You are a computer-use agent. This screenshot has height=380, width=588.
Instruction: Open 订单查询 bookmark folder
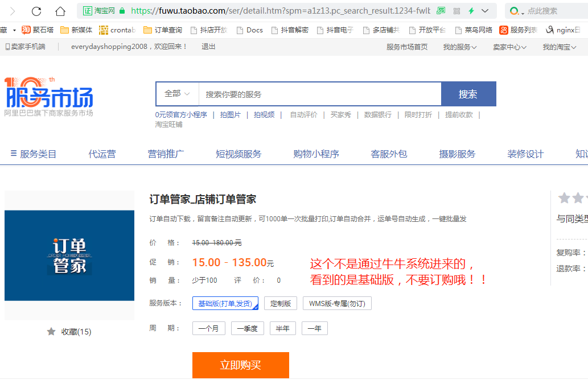click(x=163, y=30)
